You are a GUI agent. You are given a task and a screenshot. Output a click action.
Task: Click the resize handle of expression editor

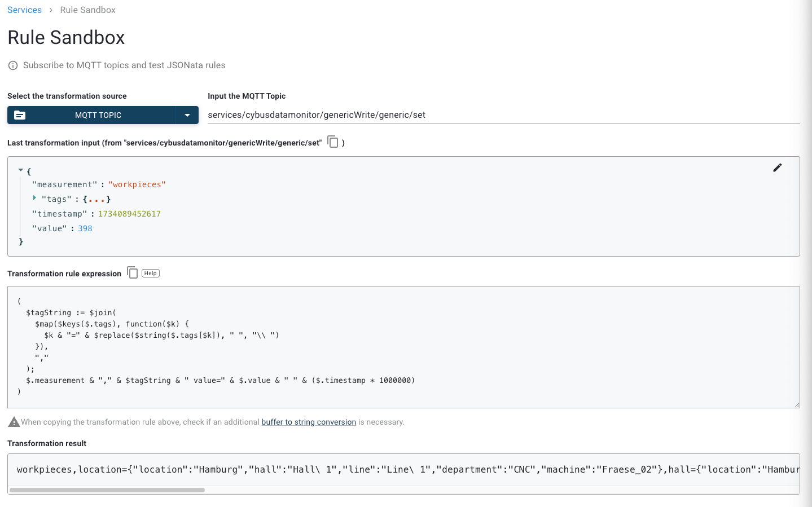point(797,405)
